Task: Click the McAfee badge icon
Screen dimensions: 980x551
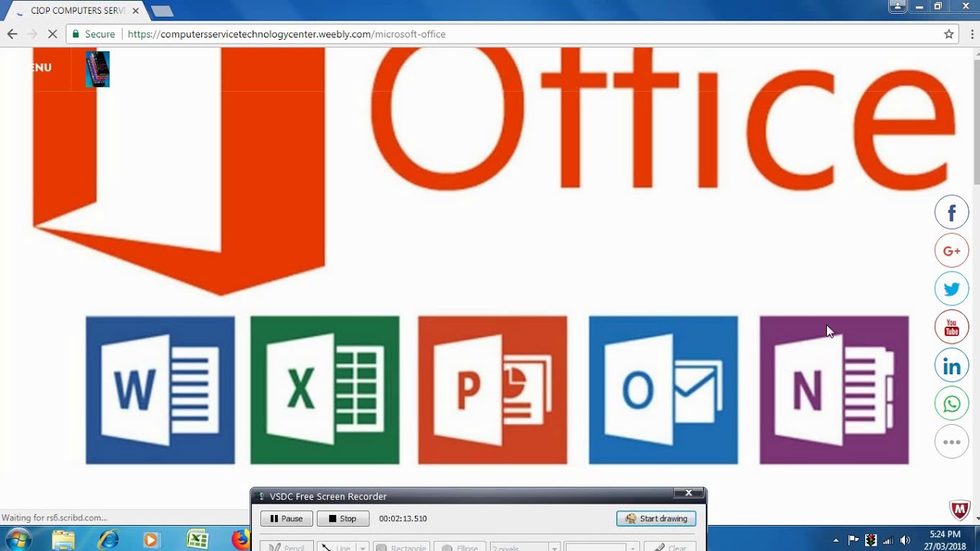Action: [959, 510]
